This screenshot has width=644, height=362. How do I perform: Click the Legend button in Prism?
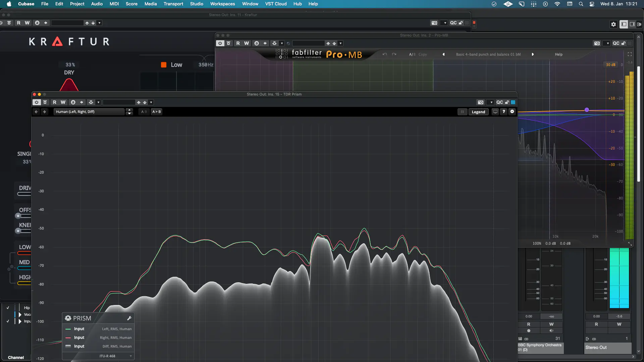point(478,112)
